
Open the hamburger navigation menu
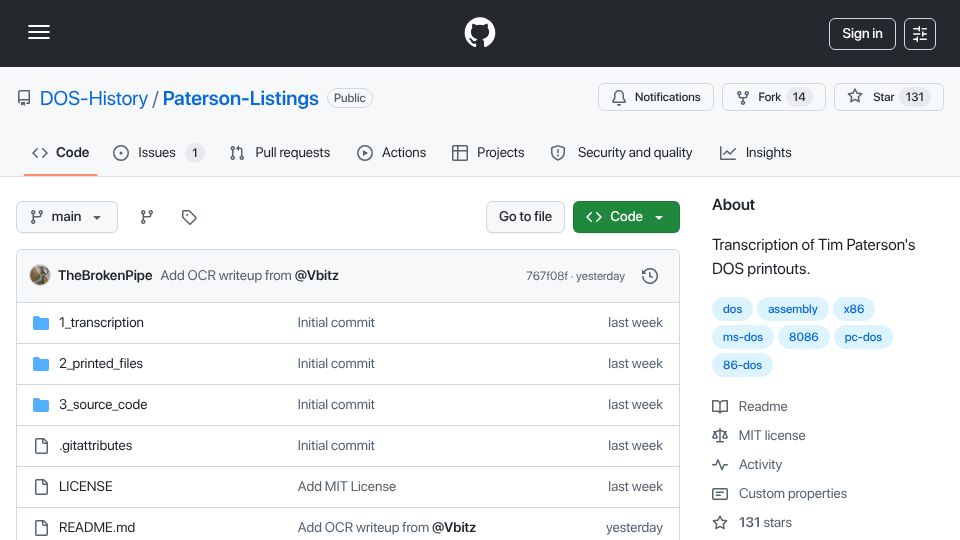(39, 33)
